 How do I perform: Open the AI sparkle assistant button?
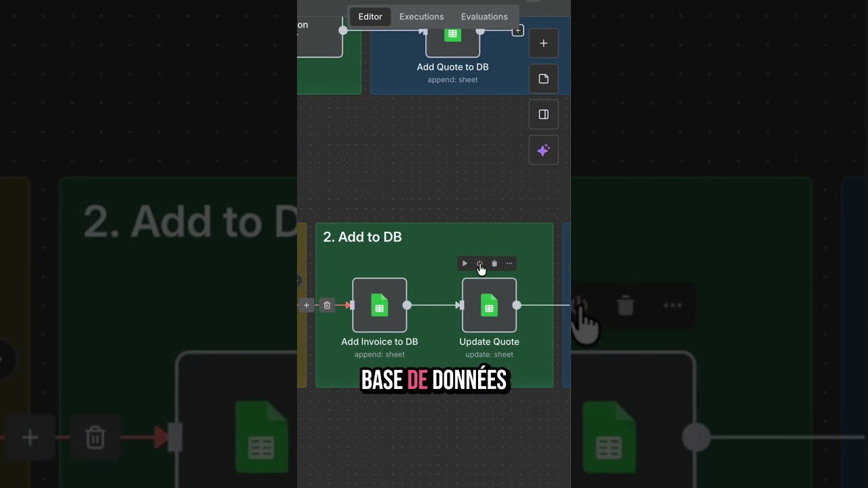pyautogui.click(x=543, y=150)
